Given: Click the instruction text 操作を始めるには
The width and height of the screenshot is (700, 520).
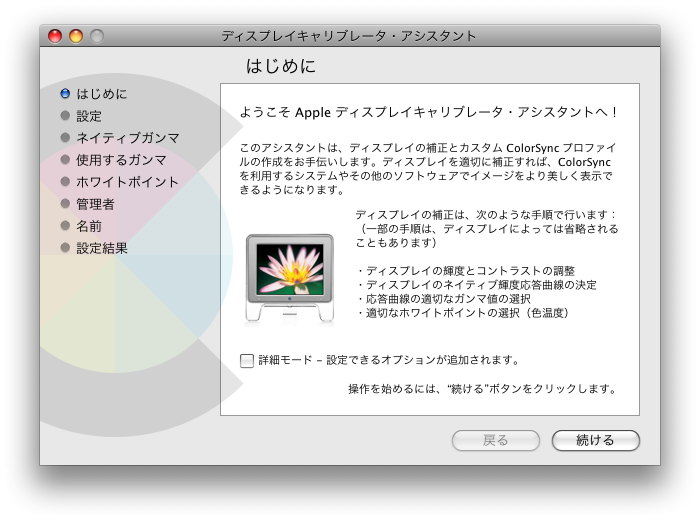Looking at the screenshot, I should [x=482, y=389].
